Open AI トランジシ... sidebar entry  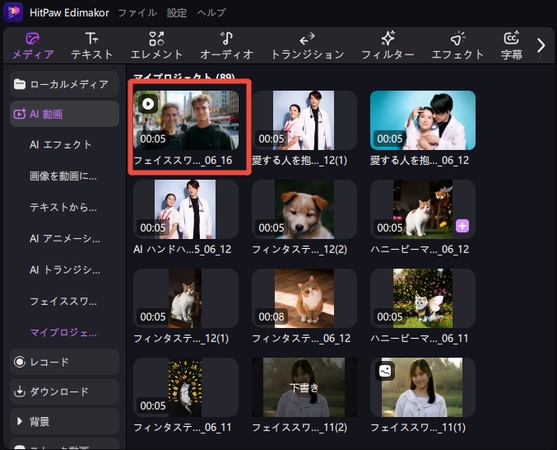[x=65, y=270]
